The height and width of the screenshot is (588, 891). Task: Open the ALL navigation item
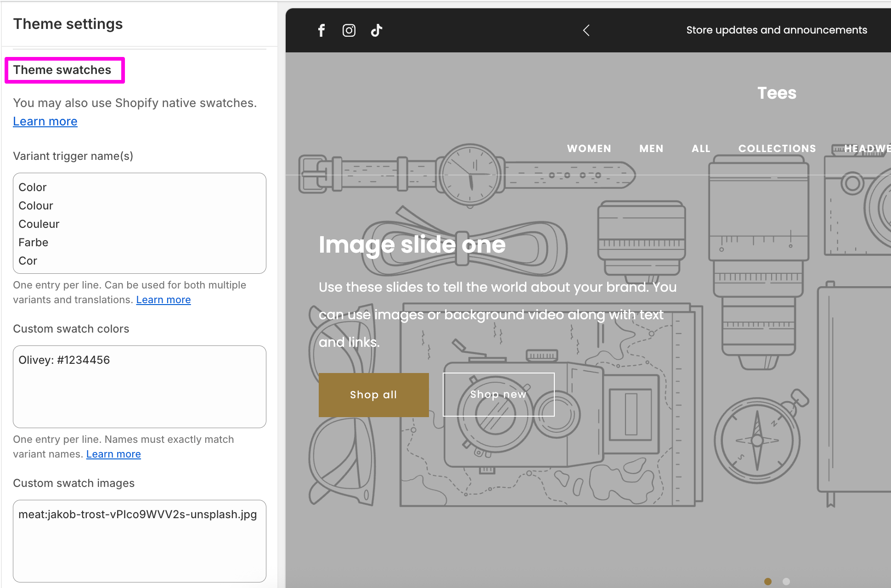701,148
